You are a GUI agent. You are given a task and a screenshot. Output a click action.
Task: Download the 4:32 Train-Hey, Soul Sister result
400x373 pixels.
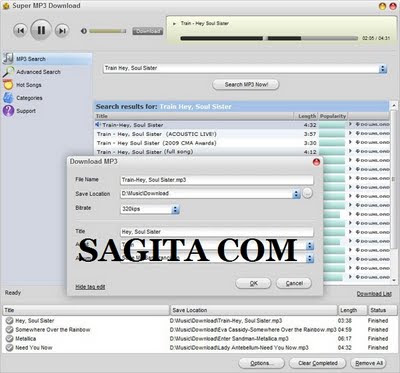(x=372, y=124)
